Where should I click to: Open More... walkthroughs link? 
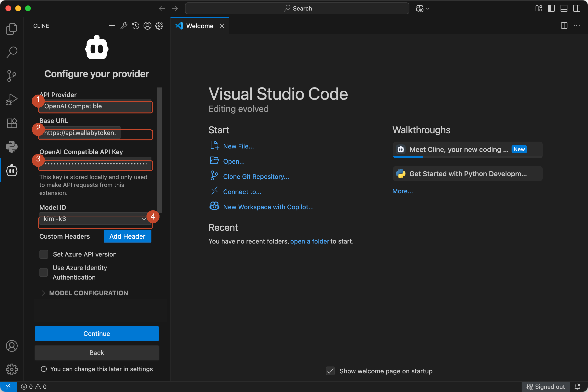click(x=403, y=191)
